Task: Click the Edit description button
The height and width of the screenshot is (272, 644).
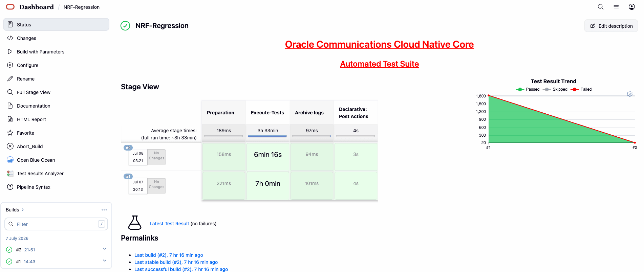Action: (x=611, y=26)
